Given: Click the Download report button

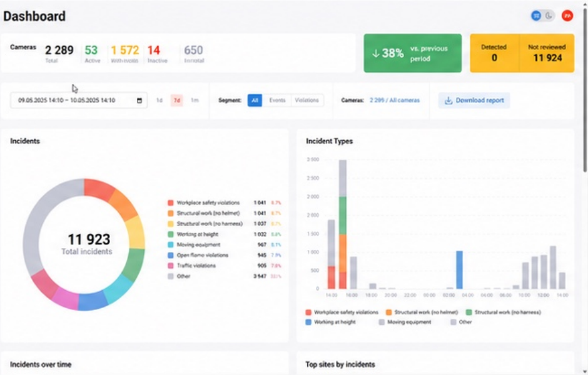Looking at the screenshot, I should click(474, 101).
